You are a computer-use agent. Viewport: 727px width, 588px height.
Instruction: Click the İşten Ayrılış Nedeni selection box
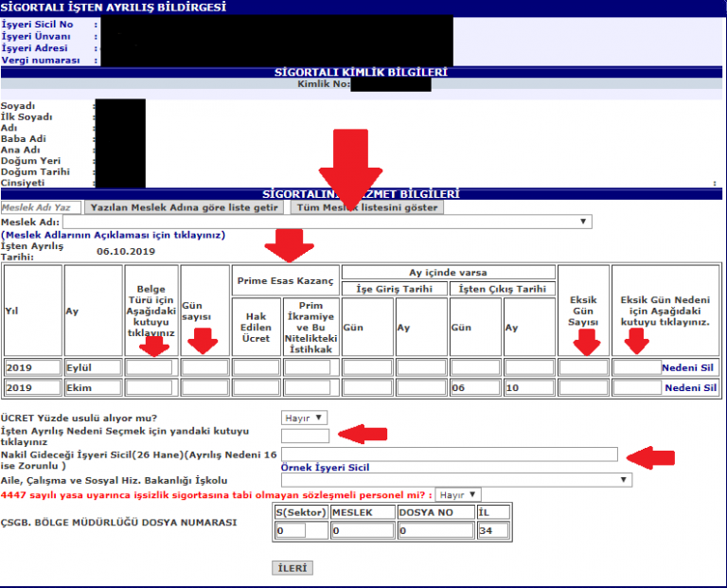pos(305,436)
